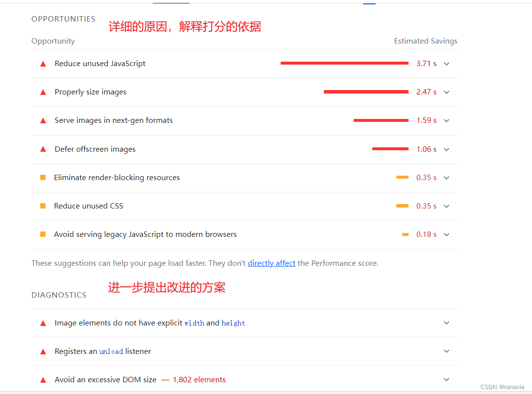Click Image elements do not have explicit text
This screenshot has width=532, height=394.
[x=119, y=323]
